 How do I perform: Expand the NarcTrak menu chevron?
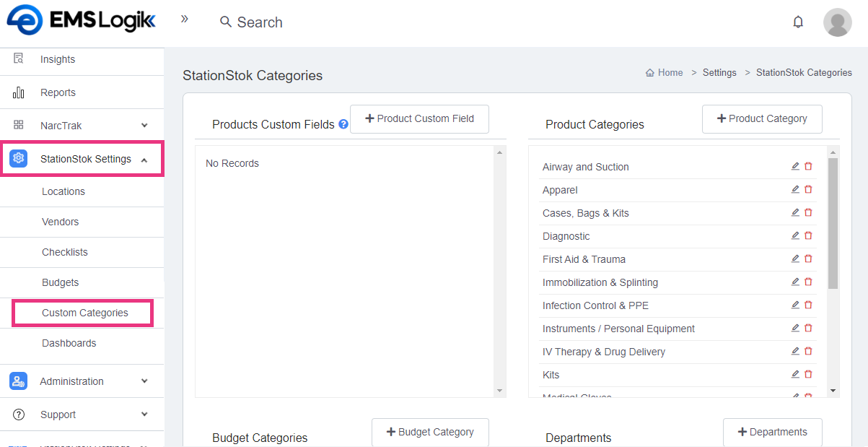point(144,125)
